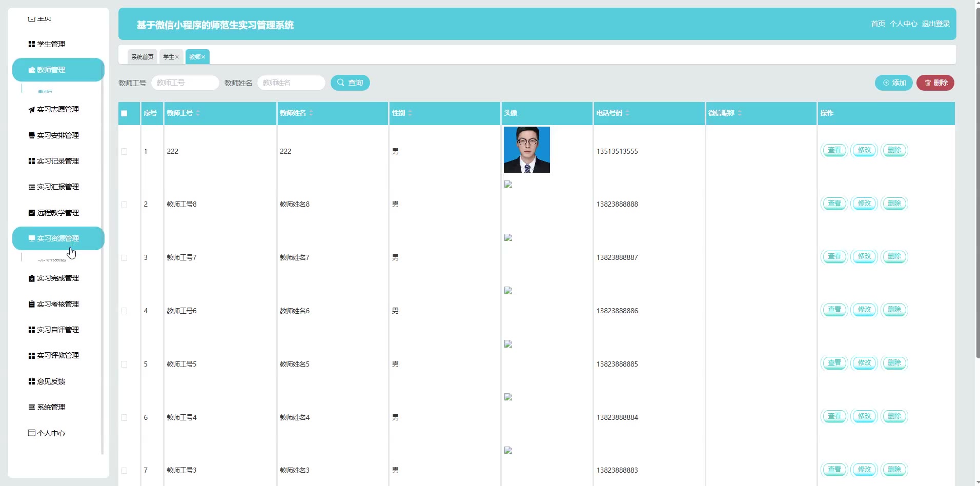This screenshot has width=980, height=486.
Task: Check the checkbox for row 教师工号5
Action: coord(124,364)
